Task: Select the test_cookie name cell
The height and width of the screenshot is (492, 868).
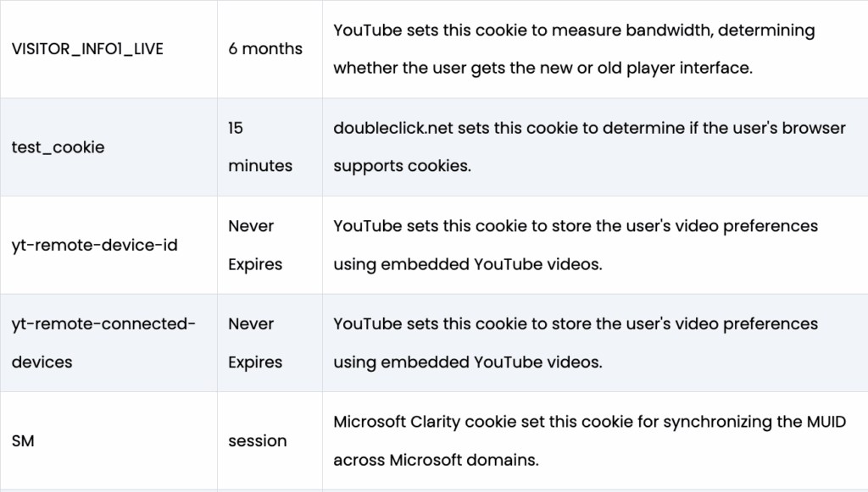Action: 58,147
